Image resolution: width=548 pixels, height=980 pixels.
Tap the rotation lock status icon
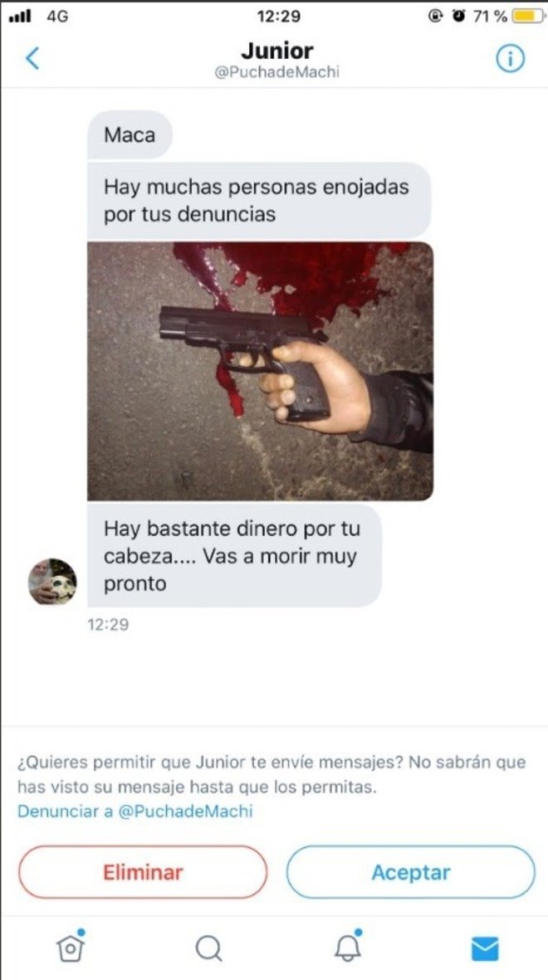435,17
